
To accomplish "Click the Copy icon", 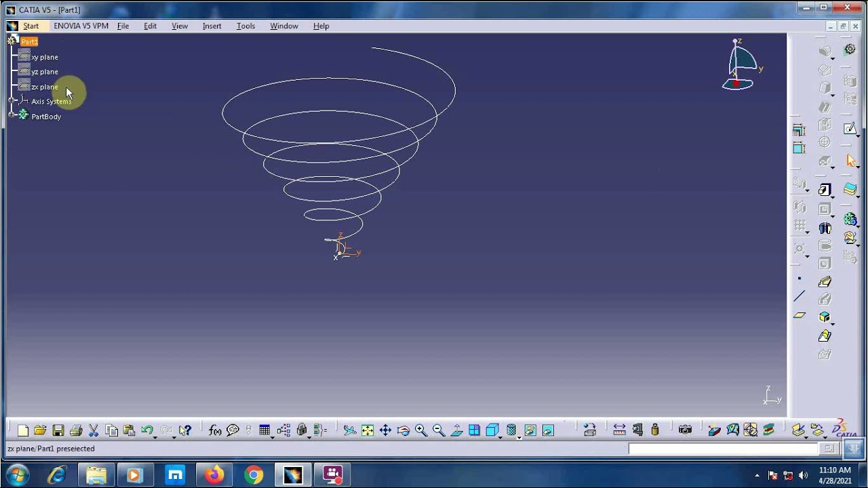I will point(111,430).
